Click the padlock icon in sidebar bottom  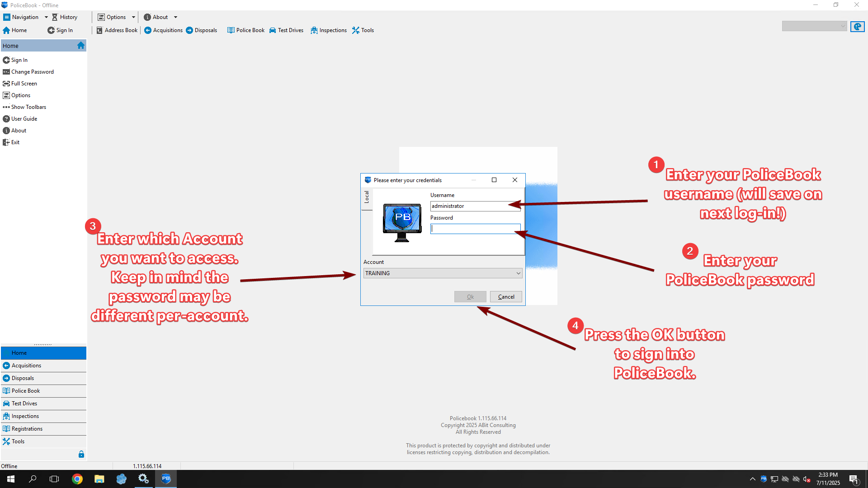(x=81, y=454)
